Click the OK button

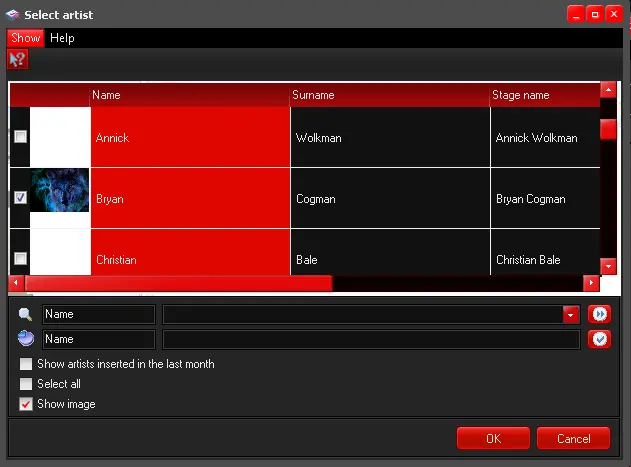[x=493, y=438]
